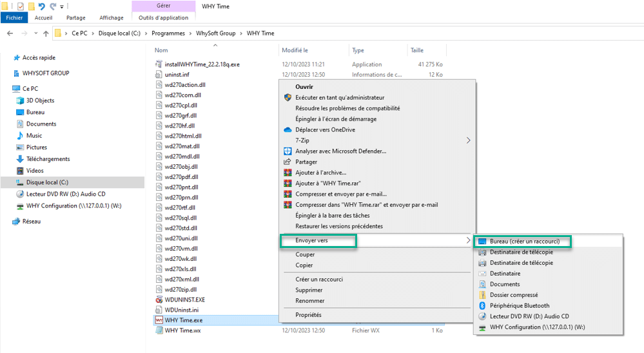Choose Ouvrir in the context menu
The image size is (644, 353).
coord(304,86)
